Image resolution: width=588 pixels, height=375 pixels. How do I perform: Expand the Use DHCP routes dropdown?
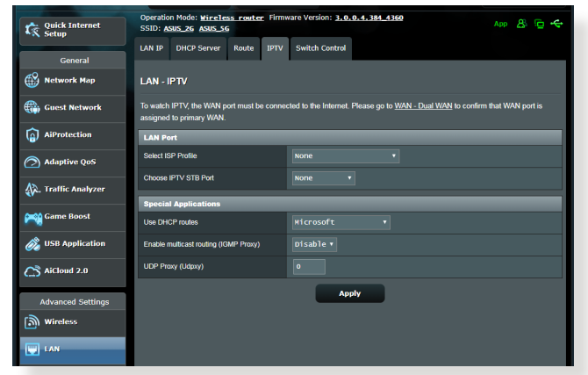click(341, 223)
